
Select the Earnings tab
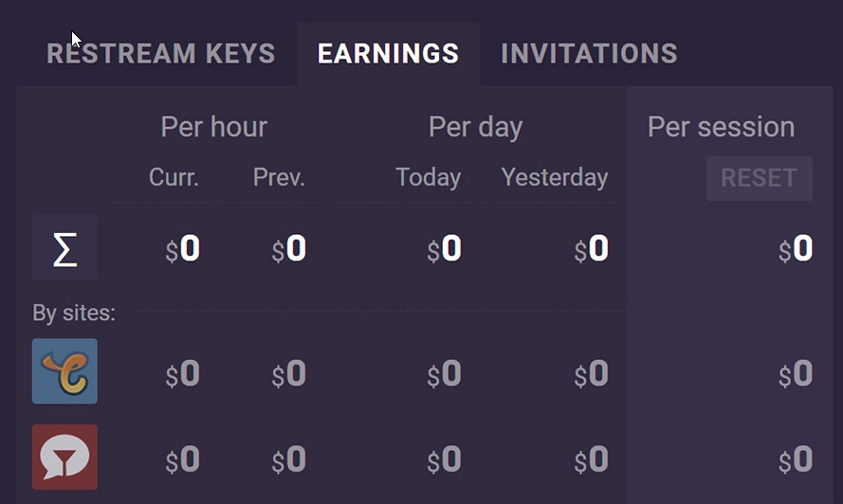tap(388, 54)
